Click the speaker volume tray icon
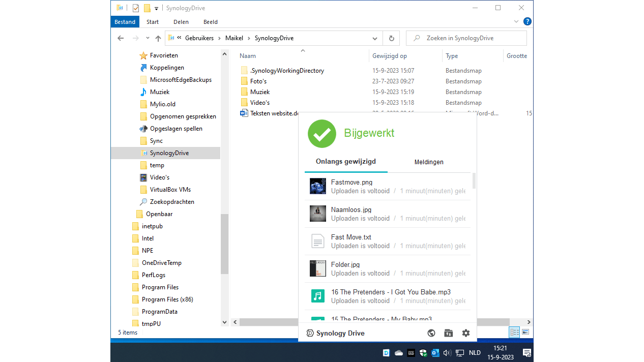644x362 pixels. (x=447, y=353)
